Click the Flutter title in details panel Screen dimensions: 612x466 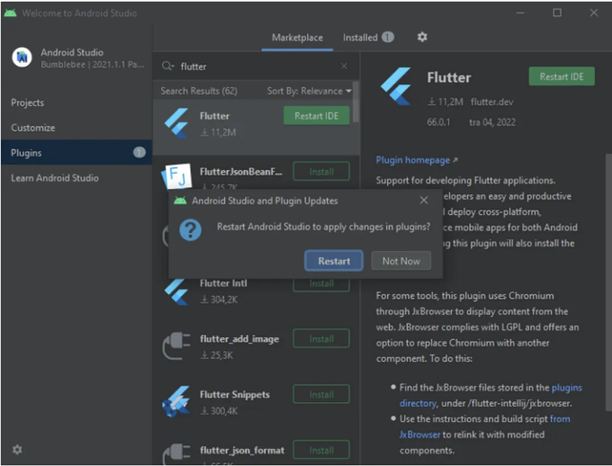tap(449, 77)
